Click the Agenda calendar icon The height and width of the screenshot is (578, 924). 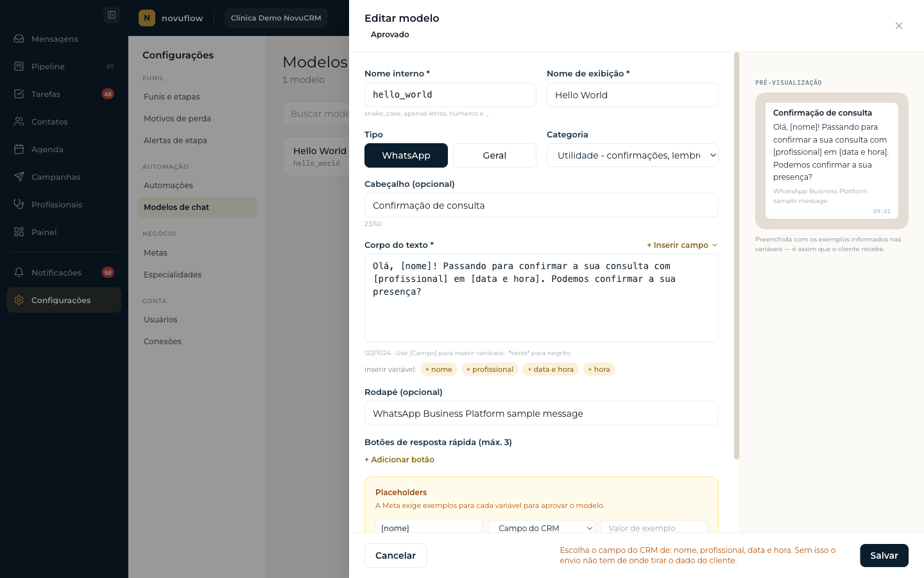[19, 149]
